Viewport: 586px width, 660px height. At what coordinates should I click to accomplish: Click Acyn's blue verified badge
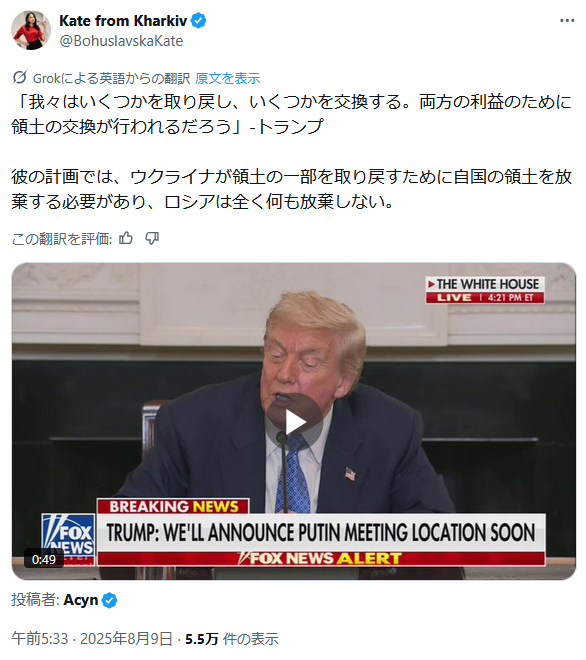point(110,600)
